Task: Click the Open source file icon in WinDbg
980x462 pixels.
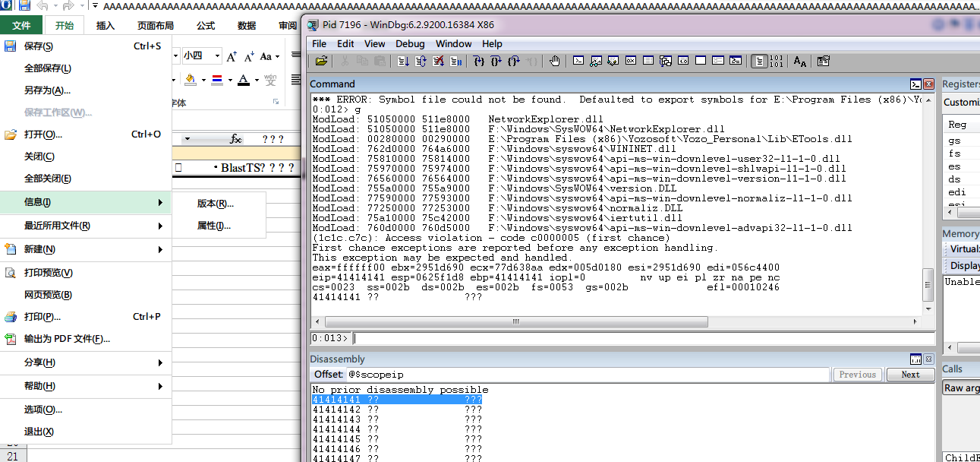Action: coord(321,61)
